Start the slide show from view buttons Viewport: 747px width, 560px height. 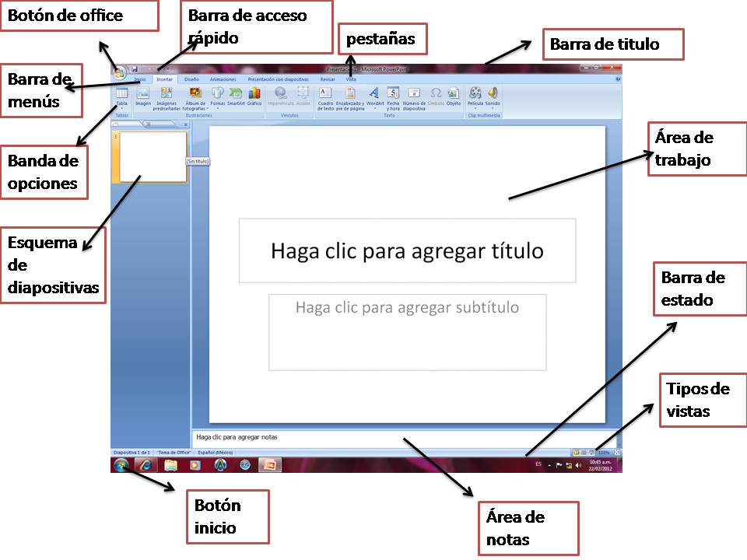point(590,450)
